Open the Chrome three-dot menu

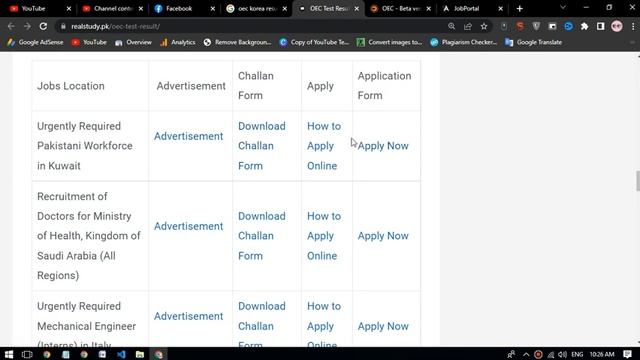coord(633,26)
